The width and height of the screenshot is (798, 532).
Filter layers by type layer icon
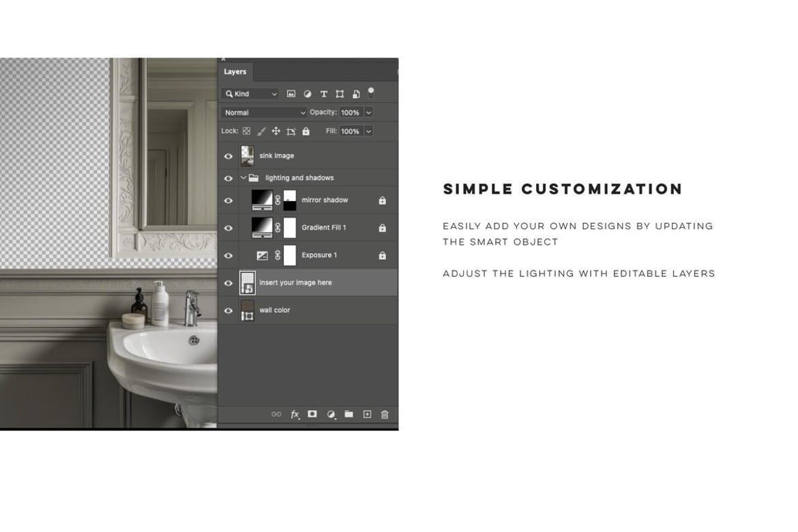tap(324, 93)
